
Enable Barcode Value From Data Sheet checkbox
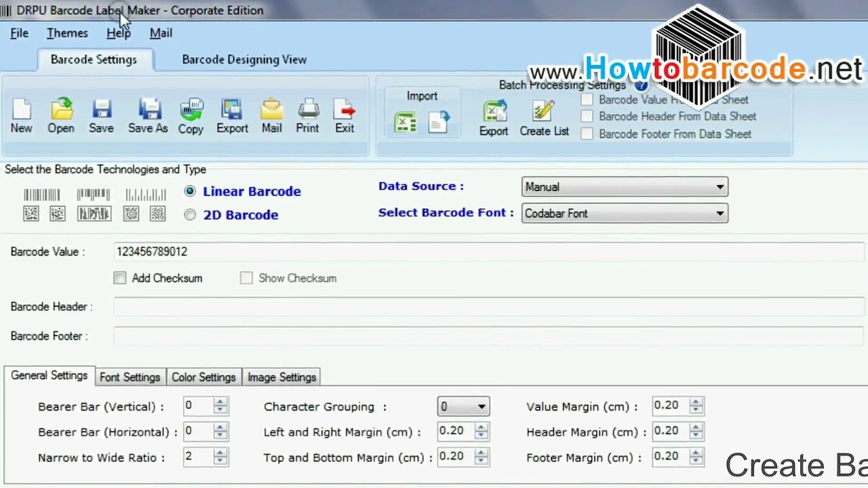coord(587,100)
